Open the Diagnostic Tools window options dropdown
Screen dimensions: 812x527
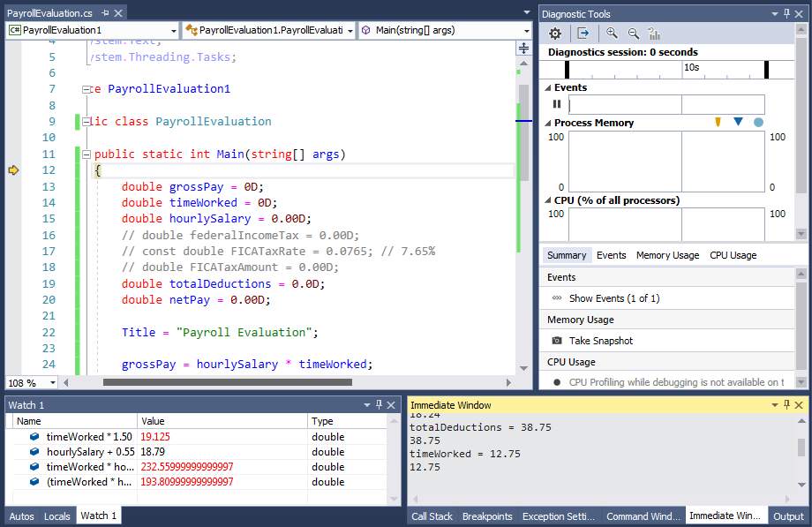pos(775,14)
